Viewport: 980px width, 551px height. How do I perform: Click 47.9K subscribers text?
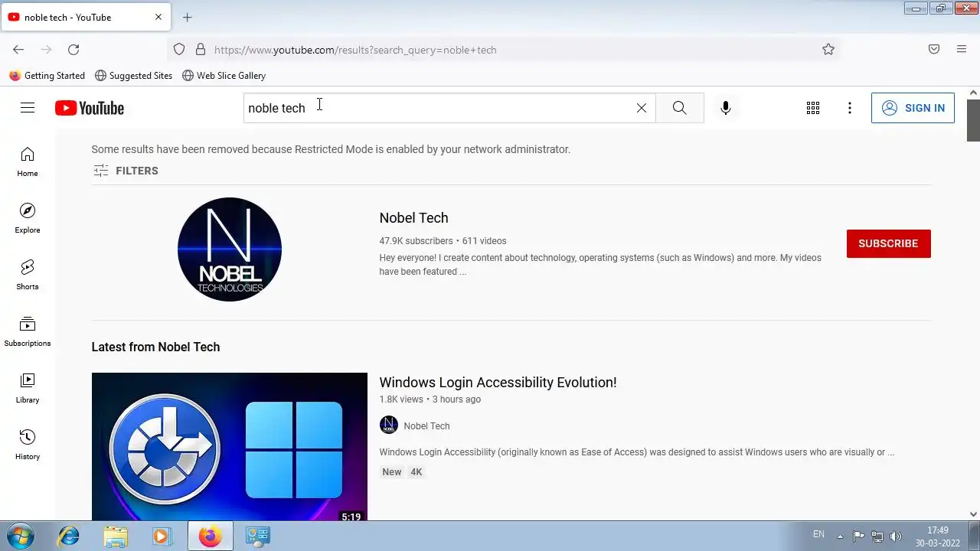416,241
